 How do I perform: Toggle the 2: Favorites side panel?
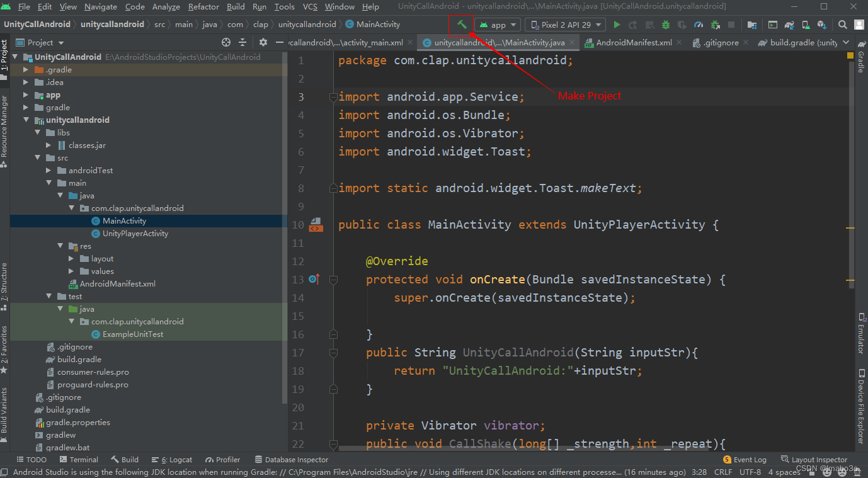[x=4, y=349]
